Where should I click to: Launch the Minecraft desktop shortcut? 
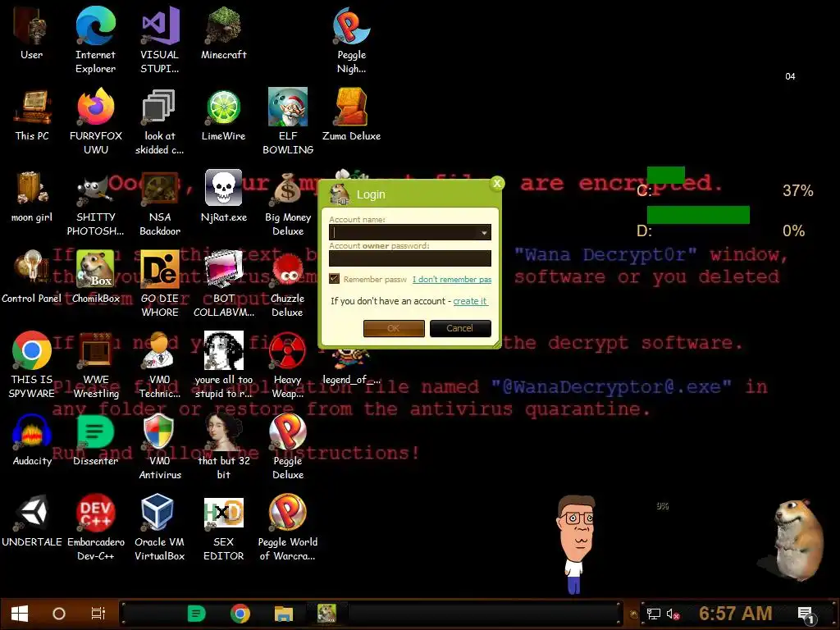click(224, 33)
